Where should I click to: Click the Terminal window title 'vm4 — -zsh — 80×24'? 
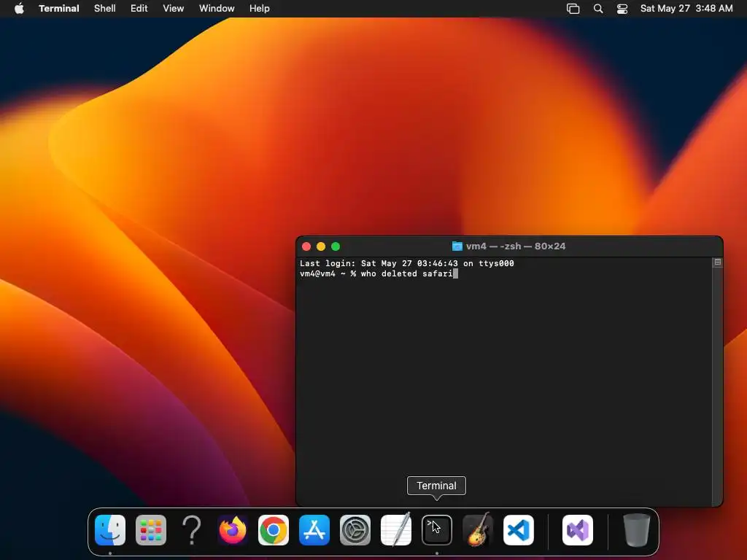(x=516, y=246)
